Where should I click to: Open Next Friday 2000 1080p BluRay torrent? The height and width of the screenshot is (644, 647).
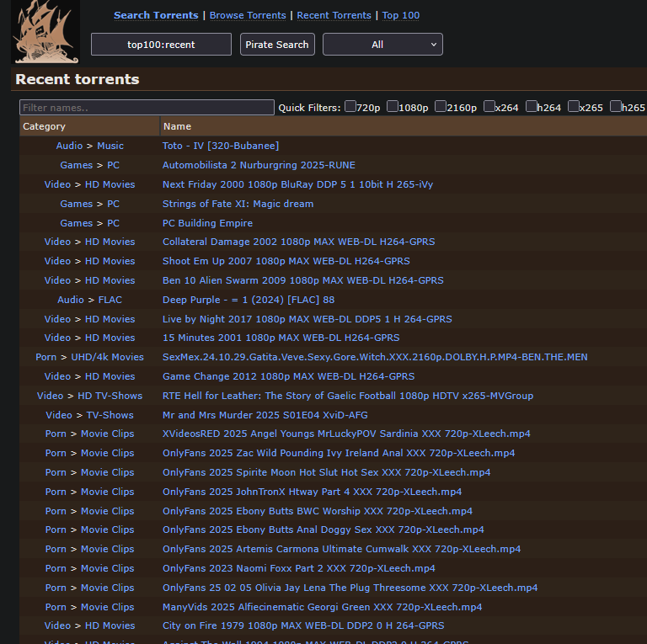pyautogui.click(x=297, y=184)
